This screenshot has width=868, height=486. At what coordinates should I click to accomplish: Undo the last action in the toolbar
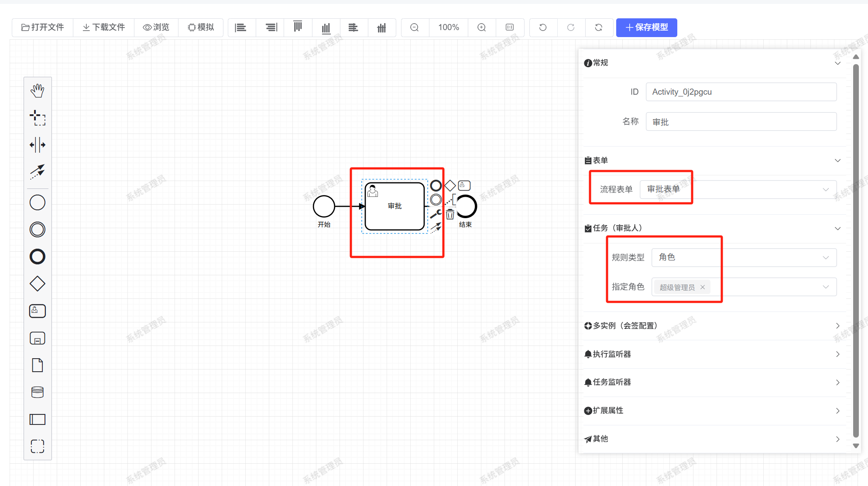tap(543, 27)
